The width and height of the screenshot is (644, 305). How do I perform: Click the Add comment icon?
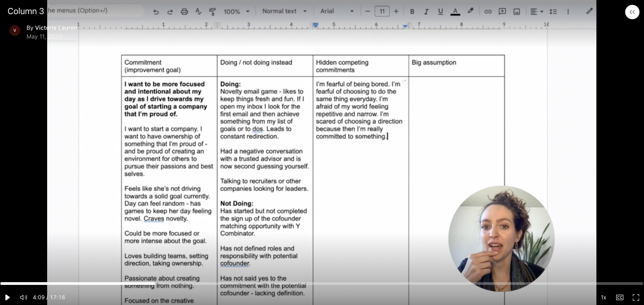coord(502,11)
